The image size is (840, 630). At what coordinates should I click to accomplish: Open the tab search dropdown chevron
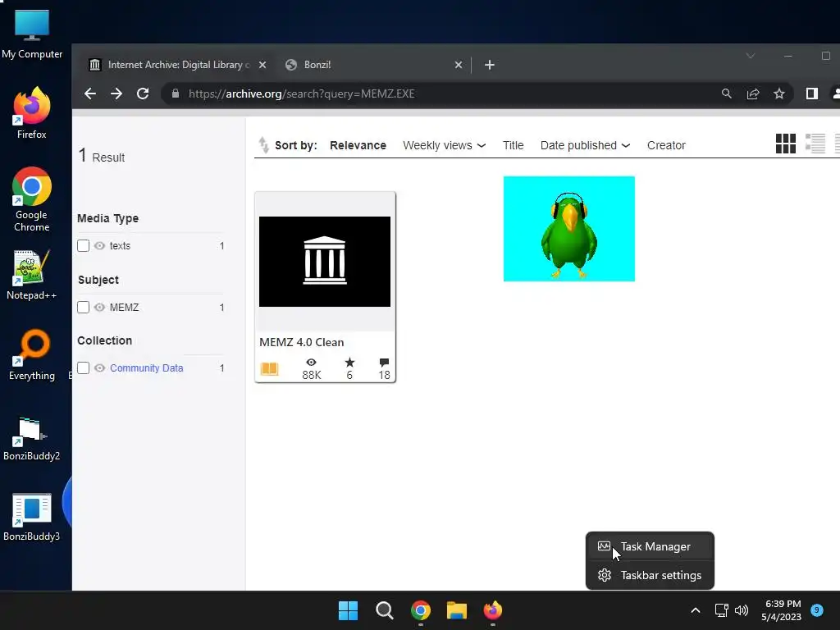pyautogui.click(x=751, y=56)
